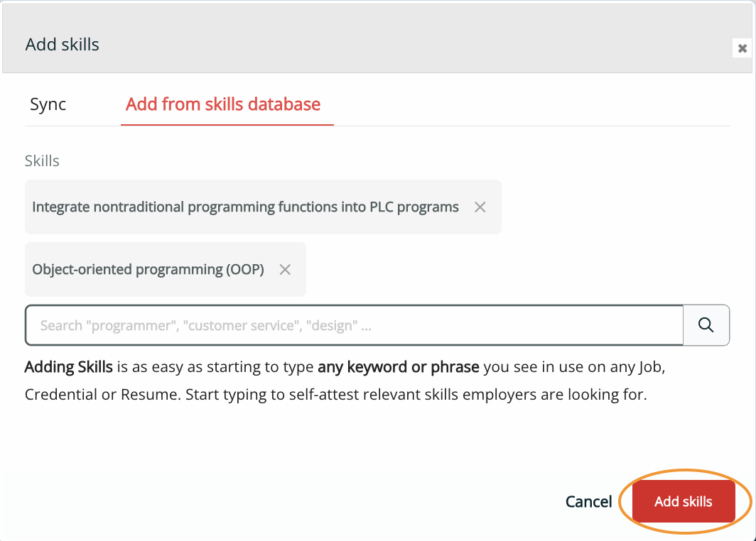This screenshot has width=756, height=541.
Task: Confirm with the red Add skills button
Action: pyautogui.click(x=683, y=501)
